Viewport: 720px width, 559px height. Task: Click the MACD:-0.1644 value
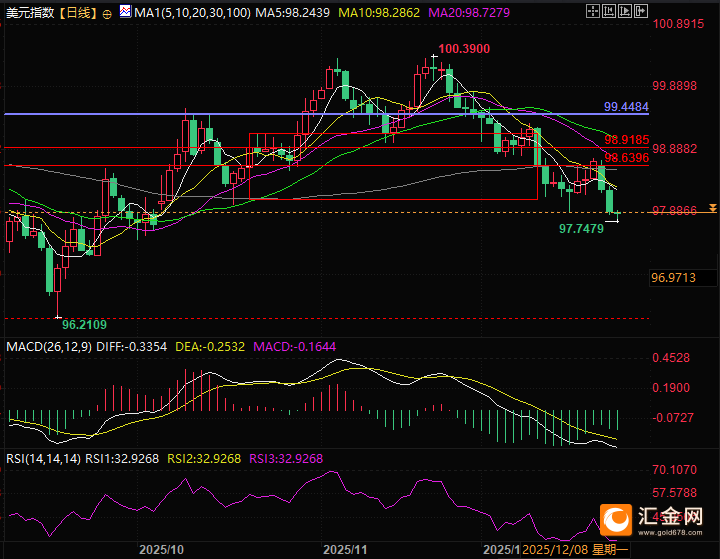295,347
